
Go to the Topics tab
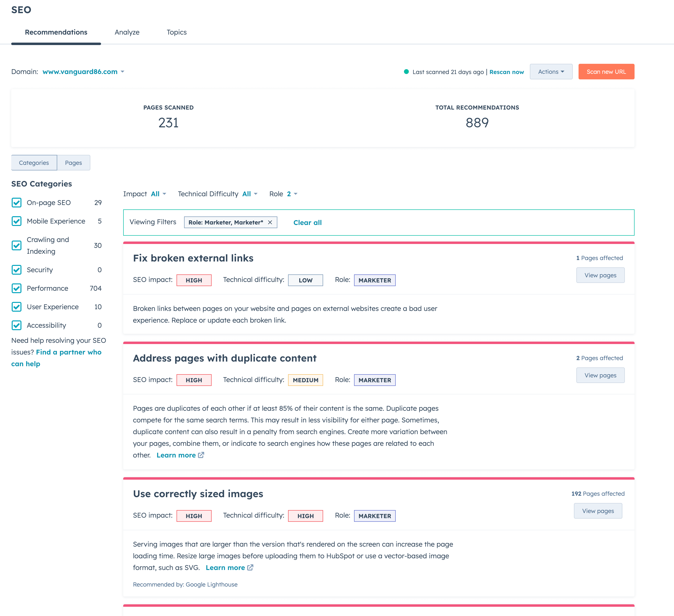[x=177, y=32]
